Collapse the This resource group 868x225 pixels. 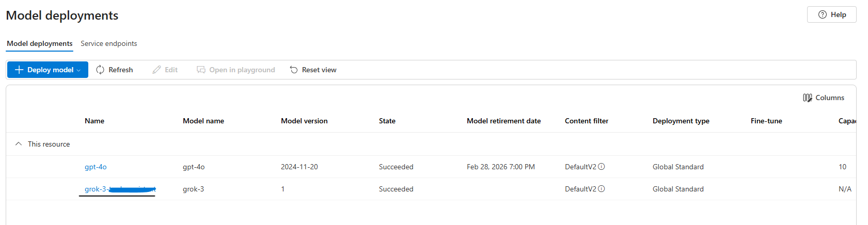(19, 144)
